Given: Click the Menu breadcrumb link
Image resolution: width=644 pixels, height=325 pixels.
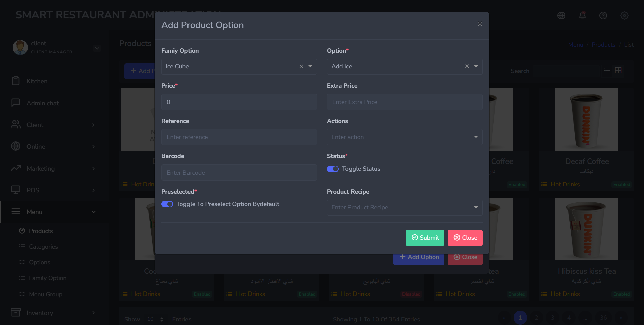Looking at the screenshot, I should pos(576,45).
